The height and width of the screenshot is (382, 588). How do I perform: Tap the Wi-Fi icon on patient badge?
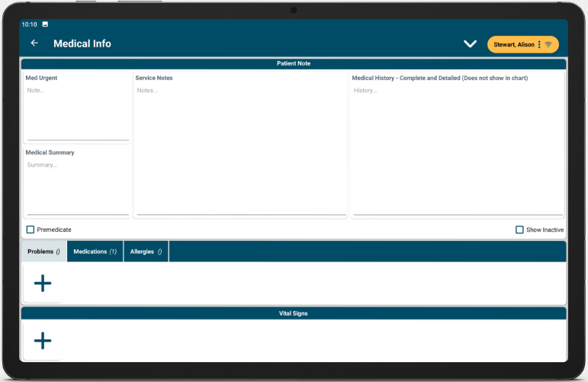(548, 45)
